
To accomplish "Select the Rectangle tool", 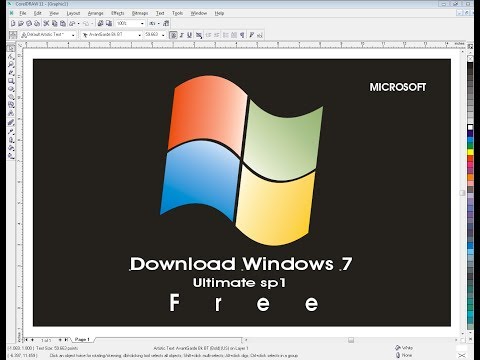I will pyautogui.click(x=11, y=80).
